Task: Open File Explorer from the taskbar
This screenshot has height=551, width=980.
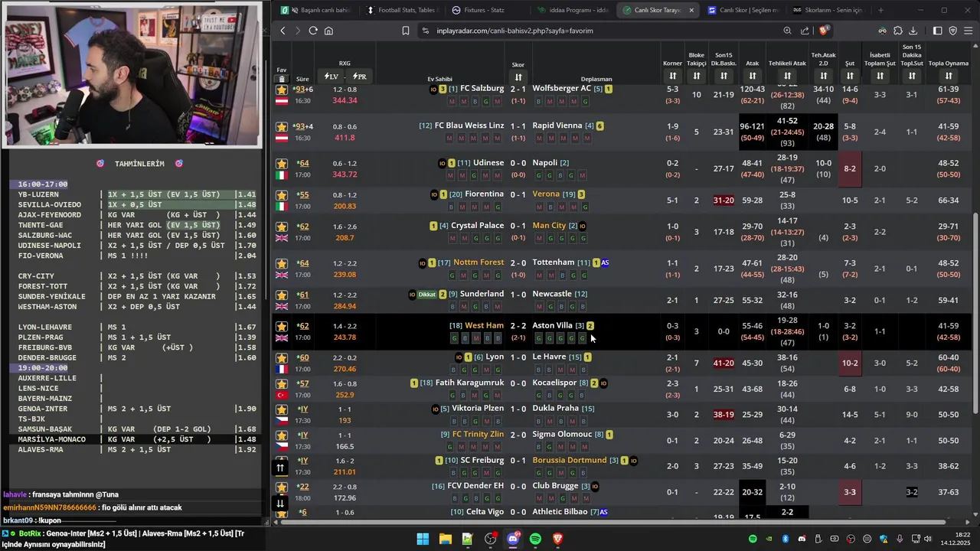Action: tap(445, 539)
